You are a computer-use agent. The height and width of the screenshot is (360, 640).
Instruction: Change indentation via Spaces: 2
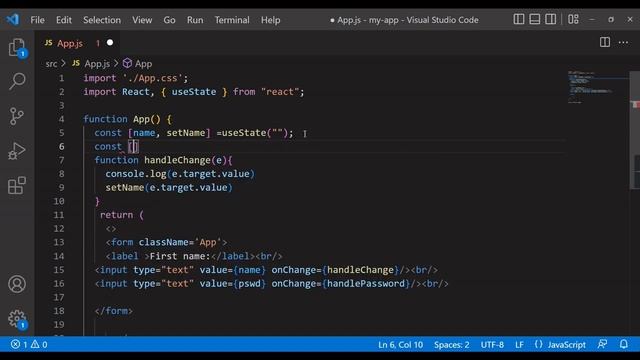coord(451,345)
